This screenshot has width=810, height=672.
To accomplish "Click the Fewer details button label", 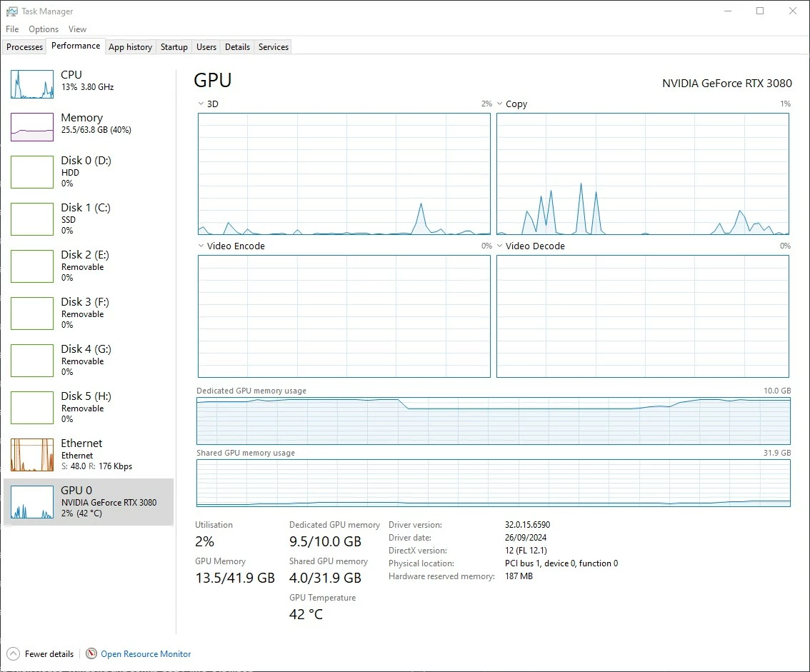I will [49, 654].
